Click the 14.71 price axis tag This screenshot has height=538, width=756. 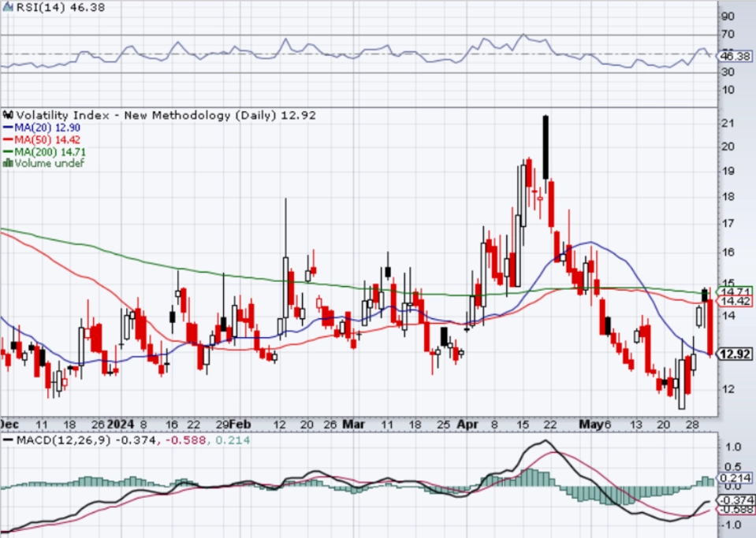pos(734,291)
